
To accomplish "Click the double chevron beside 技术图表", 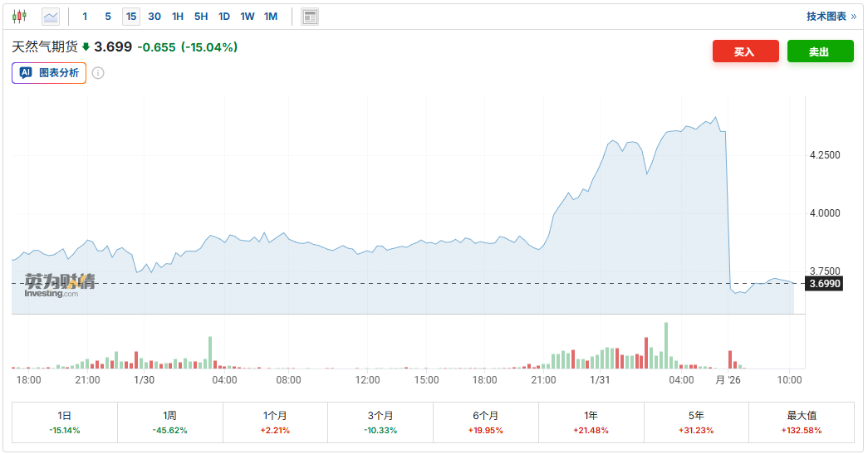I will 854,17.
